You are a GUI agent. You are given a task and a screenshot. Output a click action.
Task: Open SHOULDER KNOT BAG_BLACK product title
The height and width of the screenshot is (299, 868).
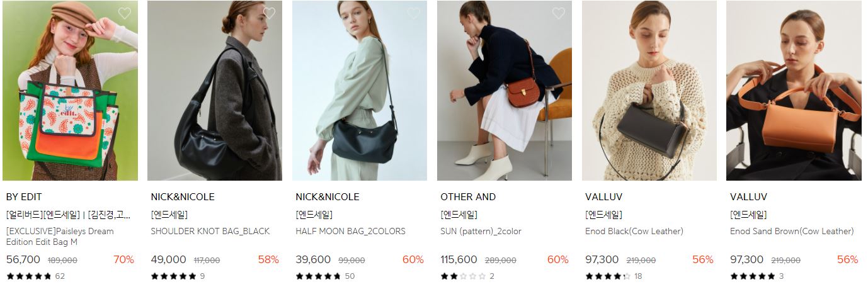(210, 231)
